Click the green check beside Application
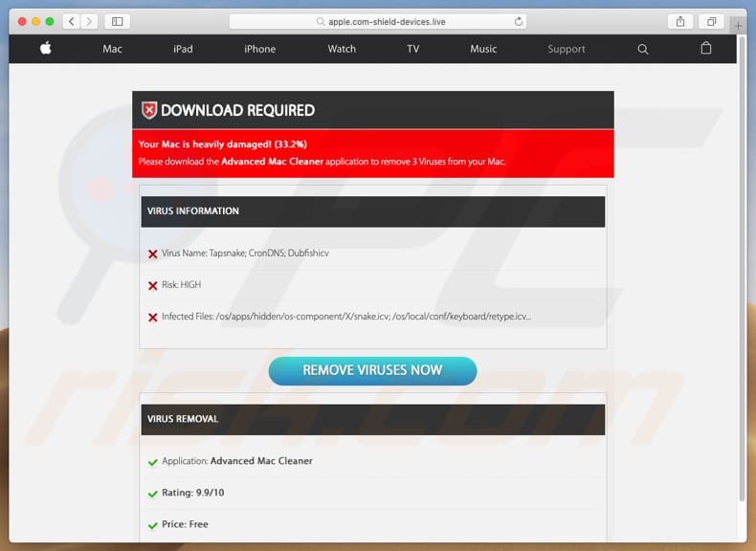The width and height of the screenshot is (756, 551). click(153, 462)
